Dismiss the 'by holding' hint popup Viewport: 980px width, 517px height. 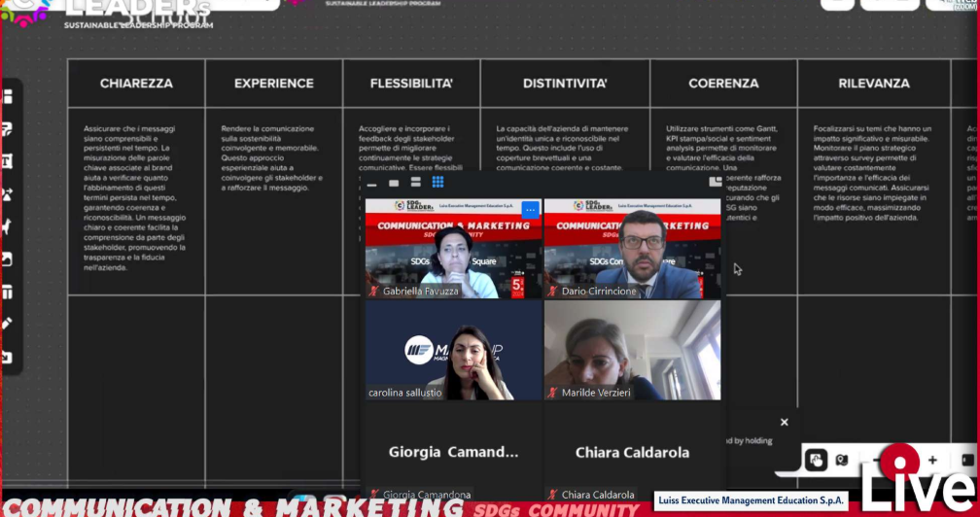784,422
